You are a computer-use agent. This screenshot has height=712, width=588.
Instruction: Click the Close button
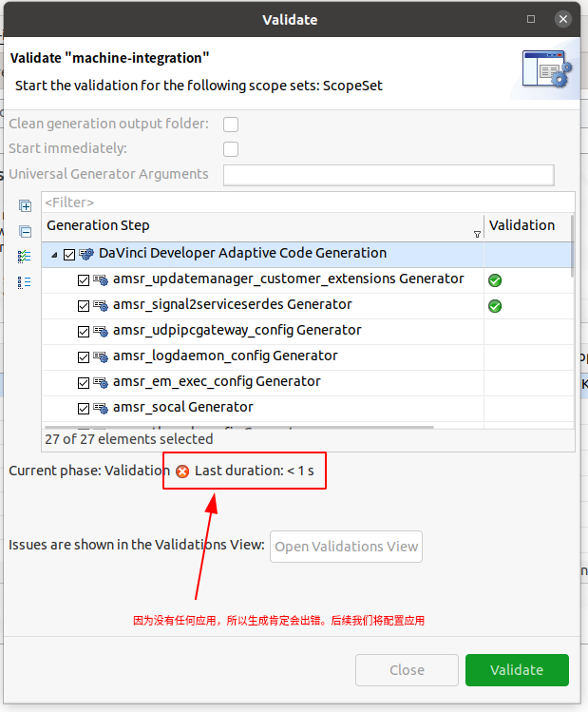pos(407,670)
